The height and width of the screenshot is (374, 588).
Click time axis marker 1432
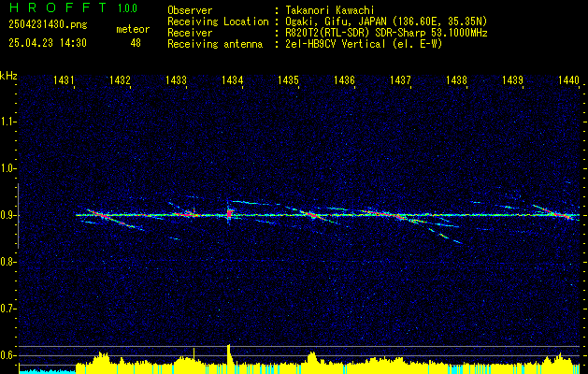(120, 79)
